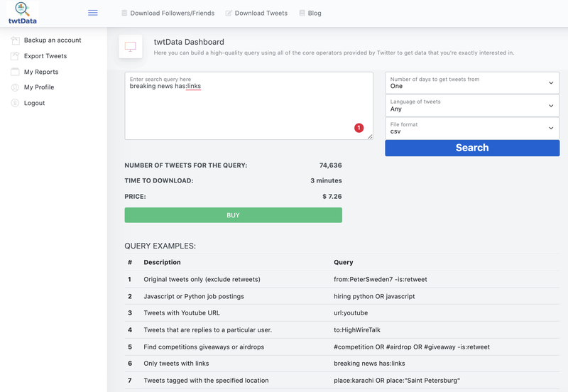Click description Tweets that are replies
Viewport: 568px width, 392px height.
point(207,330)
